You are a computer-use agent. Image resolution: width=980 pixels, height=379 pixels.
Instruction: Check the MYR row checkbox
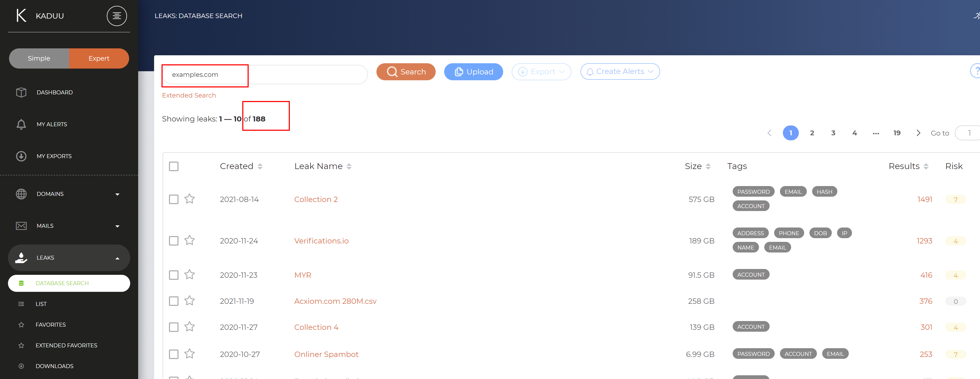pos(173,275)
